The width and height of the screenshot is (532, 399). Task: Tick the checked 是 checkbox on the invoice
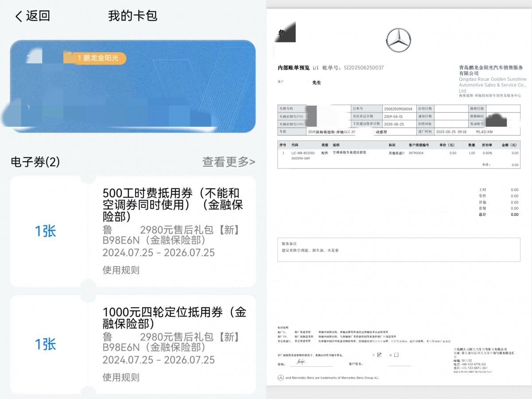click(x=379, y=354)
